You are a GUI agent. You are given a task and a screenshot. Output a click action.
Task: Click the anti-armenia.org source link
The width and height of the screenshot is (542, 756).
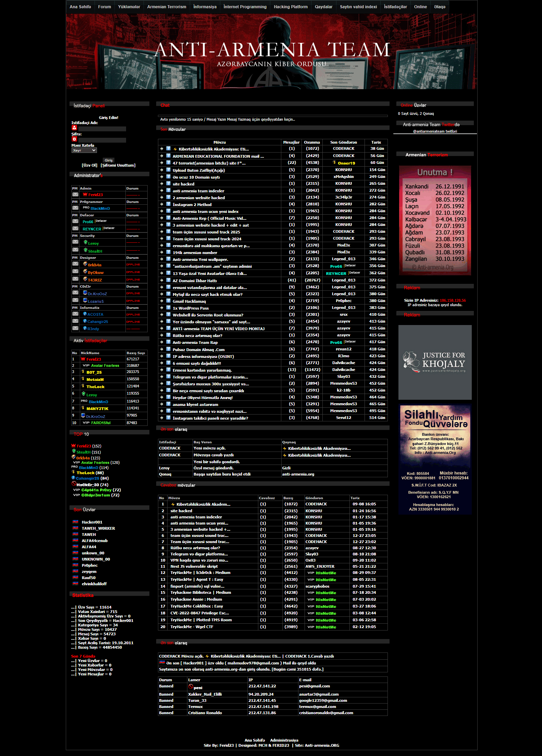[298, 474]
